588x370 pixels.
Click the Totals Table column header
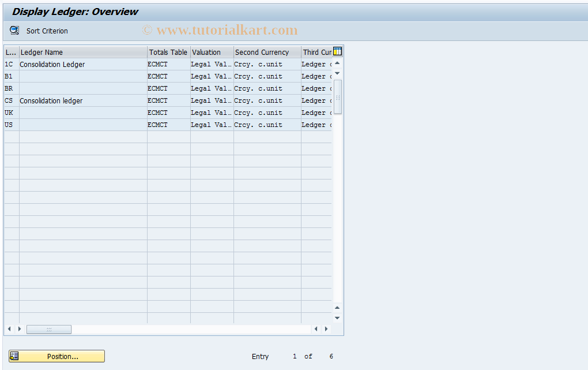pyautogui.click(x=168, y=52)
